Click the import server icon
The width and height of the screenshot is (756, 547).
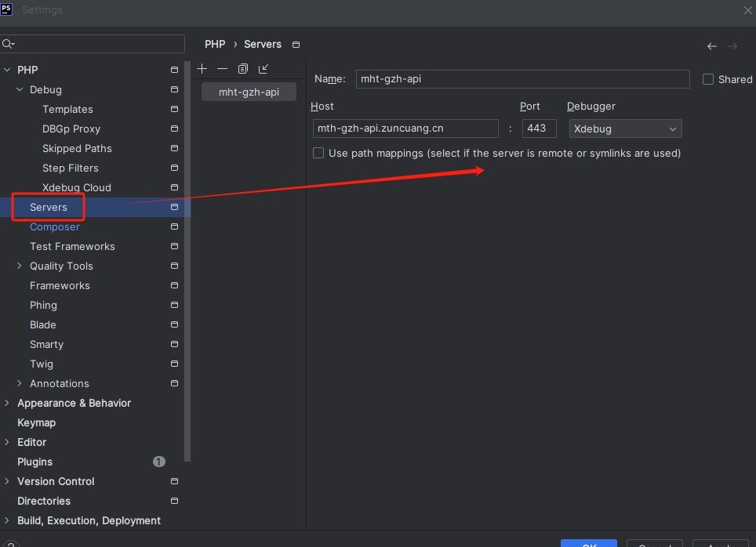pyautogui.click(x=264, y=69)
